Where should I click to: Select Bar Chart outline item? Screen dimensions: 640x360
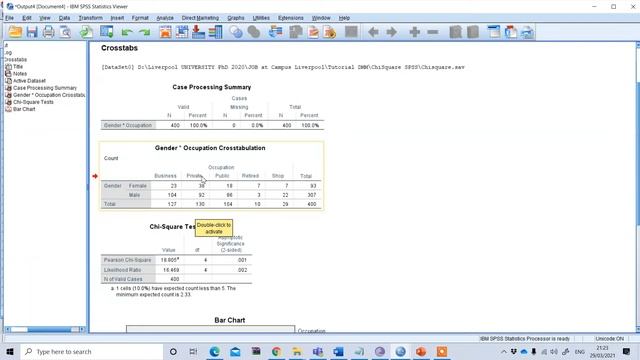pos(24,109)
